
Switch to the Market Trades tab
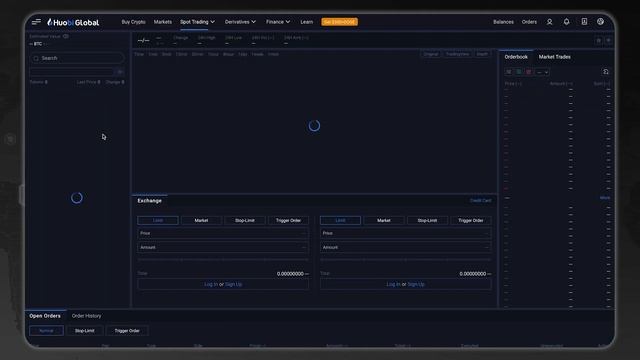pyautogui.click(x=554, y=57)
